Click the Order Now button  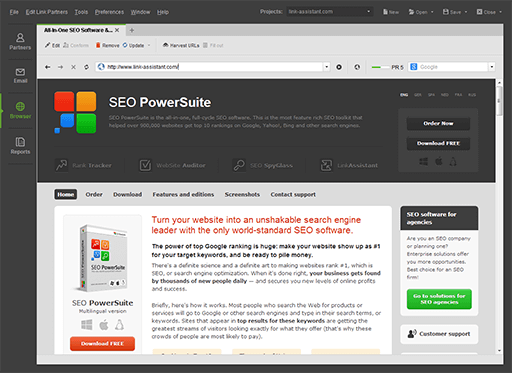coord(438,124)
